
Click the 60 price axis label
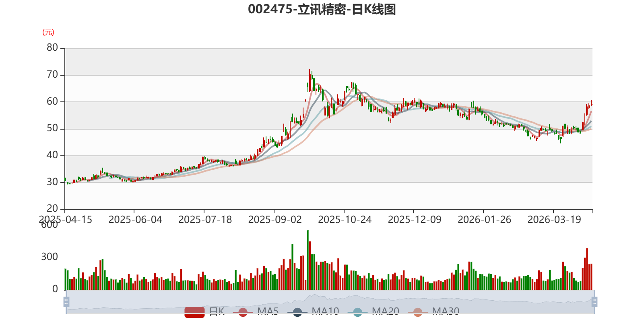pyautogui.click(x=52, y=101)
